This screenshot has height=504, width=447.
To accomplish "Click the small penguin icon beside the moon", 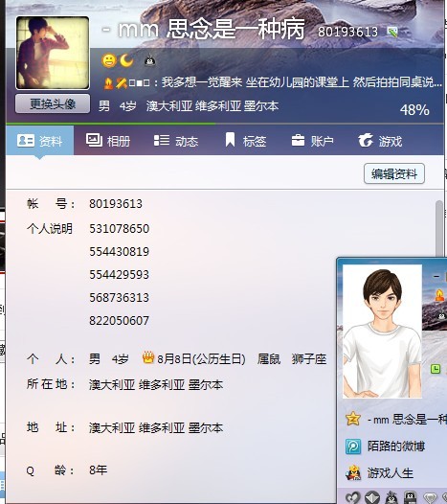I will coord(150,60).
